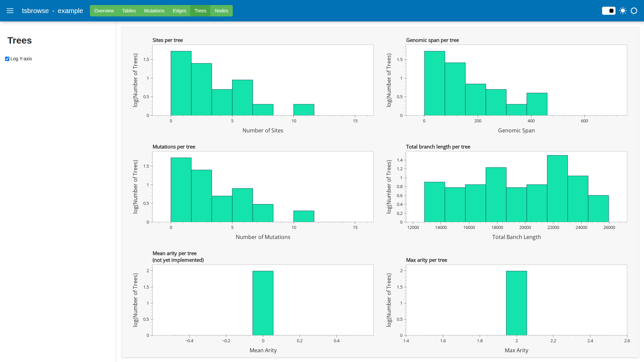Open the Tables tab
This screenshot has height=362, width=644.
point(129,11)
